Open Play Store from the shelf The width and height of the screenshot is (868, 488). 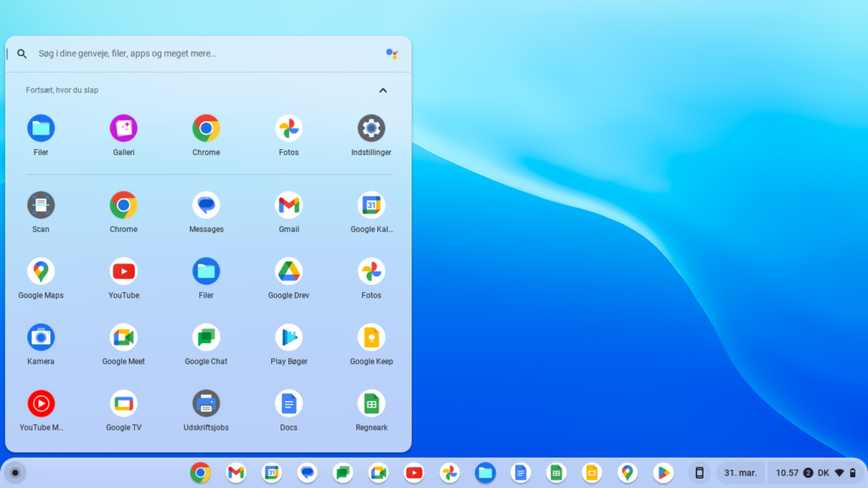click(x=663, y=473)
